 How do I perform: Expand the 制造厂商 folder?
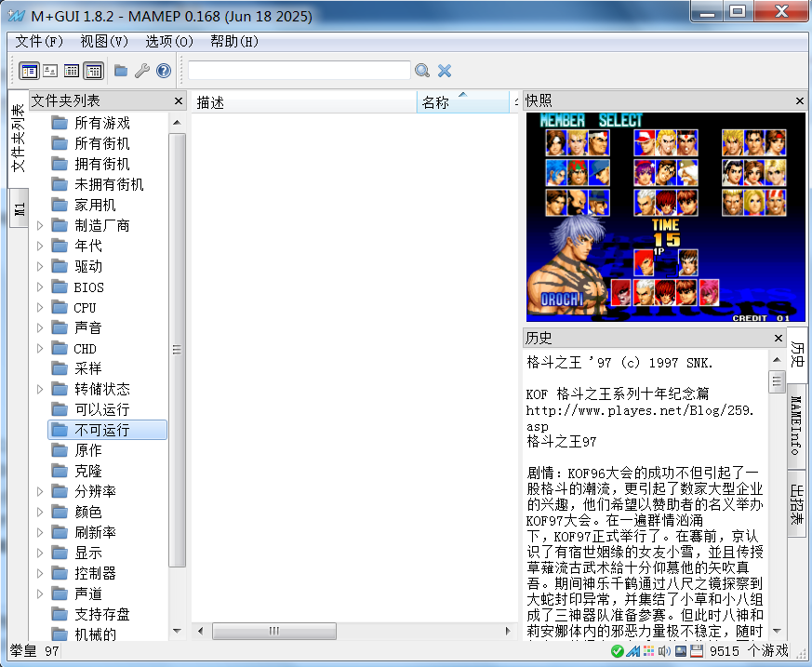40,226
